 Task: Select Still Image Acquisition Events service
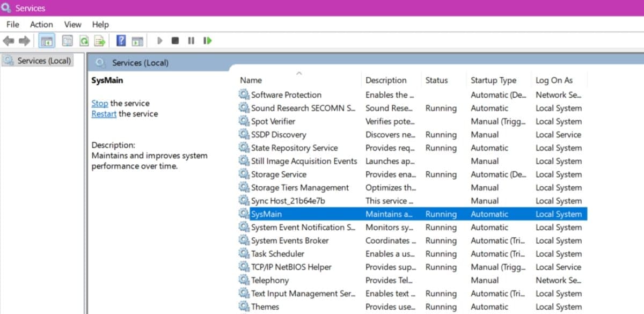pyautogui.click(x=304, y=161)
